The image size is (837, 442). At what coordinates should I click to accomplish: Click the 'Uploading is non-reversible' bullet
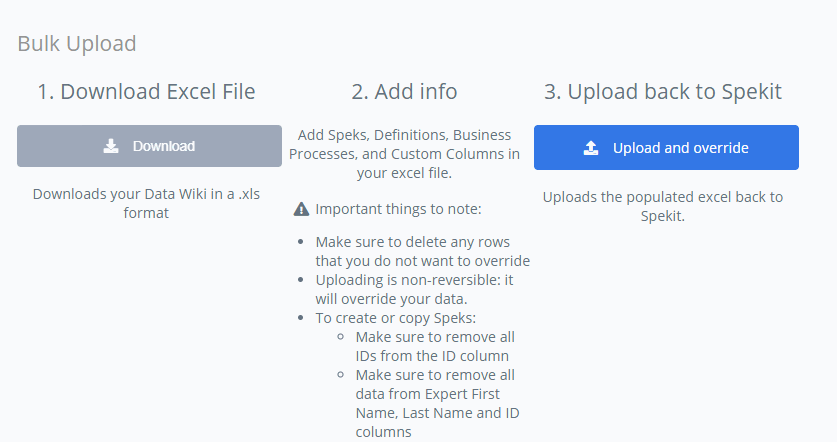pos(414,289)
